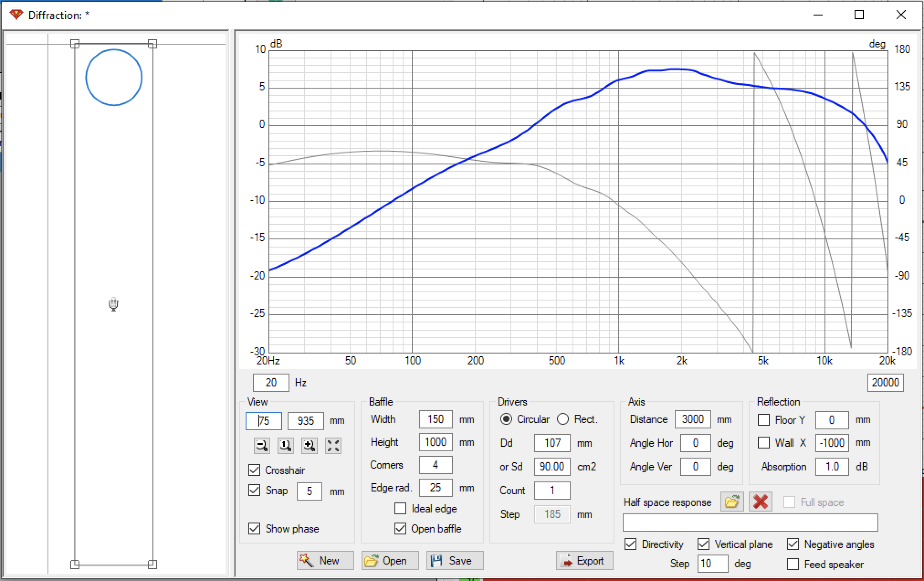Click the View X field showing 75
Screen dimensions: 924x581
(x=264, y=421)
